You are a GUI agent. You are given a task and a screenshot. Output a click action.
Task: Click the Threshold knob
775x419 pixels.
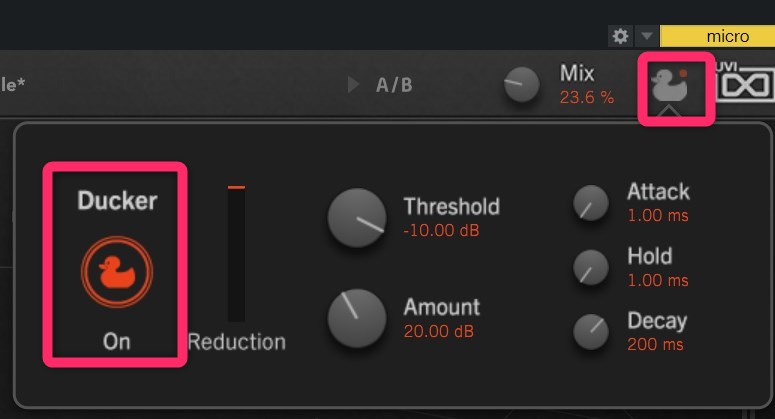tap(357, 218)
